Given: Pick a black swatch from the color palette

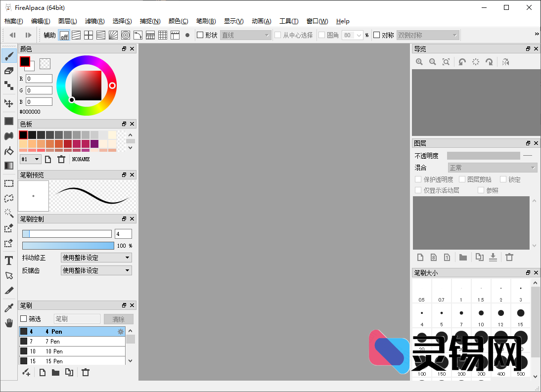Looking at the screenshot, I should click(23, 134).
